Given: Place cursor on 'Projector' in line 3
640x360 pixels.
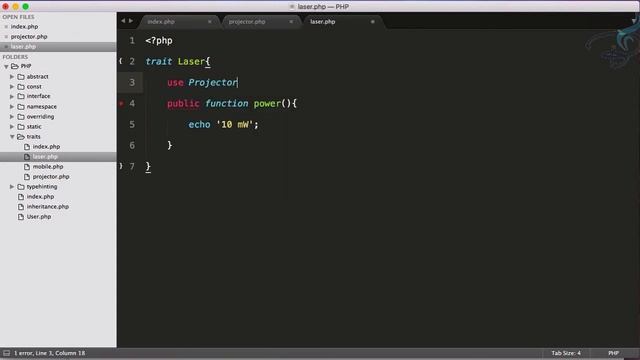Looking at the screenshot, I should point(213,82).
